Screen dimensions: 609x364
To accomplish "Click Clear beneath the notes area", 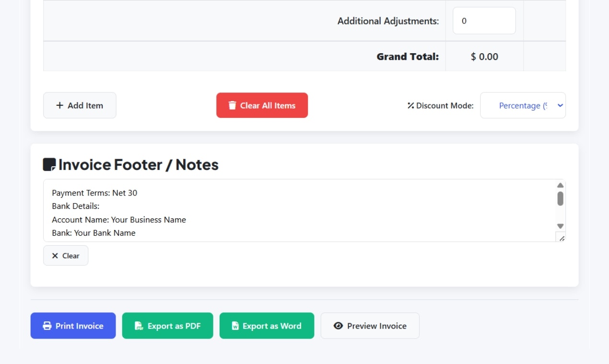I will pos(66,255).
